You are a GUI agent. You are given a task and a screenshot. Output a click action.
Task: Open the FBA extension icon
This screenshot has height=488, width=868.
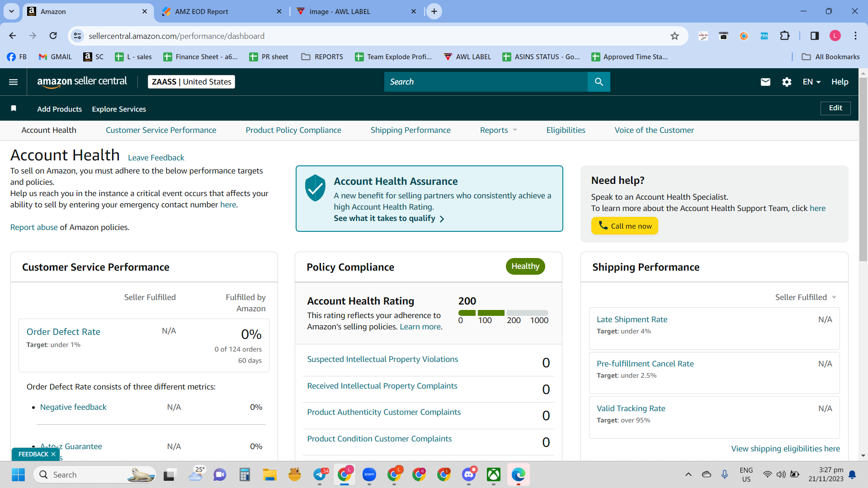point(764,36)
